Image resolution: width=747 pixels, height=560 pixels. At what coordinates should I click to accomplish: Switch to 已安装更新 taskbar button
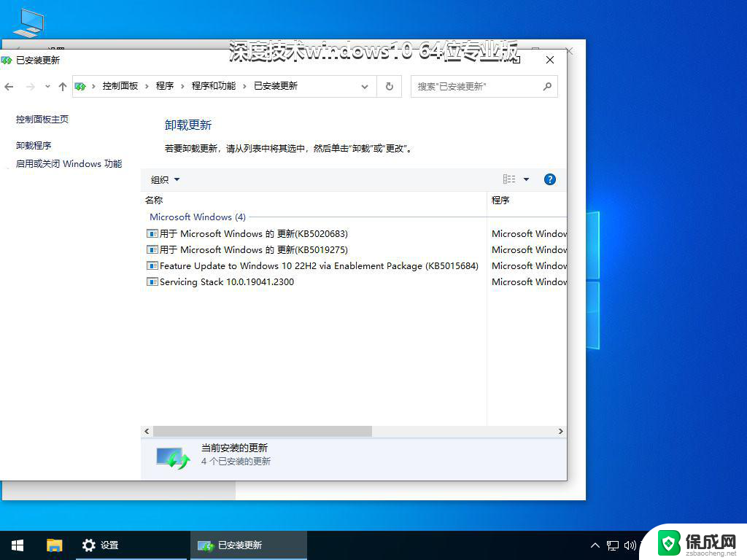249,545
